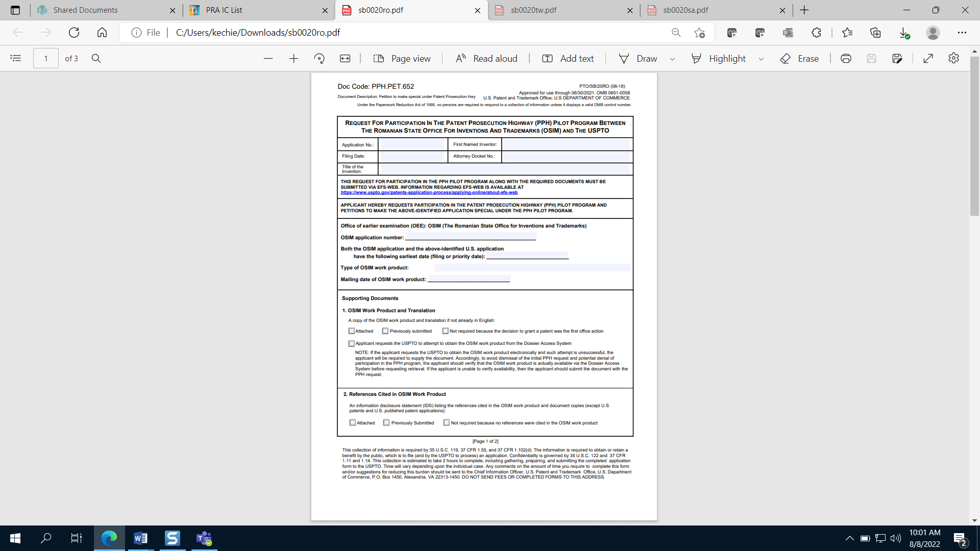
Task: Click the Save as icon
Action: [897, 59]
